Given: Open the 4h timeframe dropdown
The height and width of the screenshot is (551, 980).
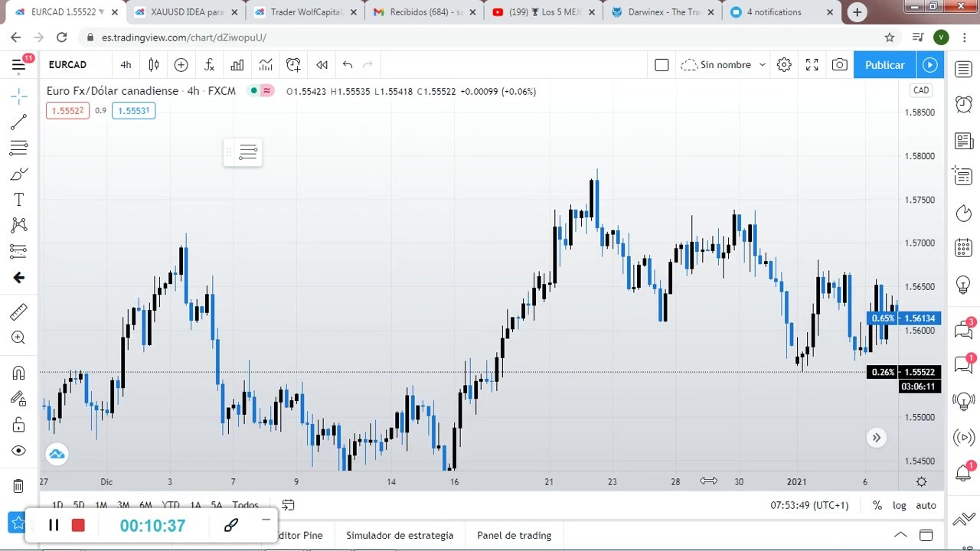Looking at the screenshot, I should [x=126, y=65].
